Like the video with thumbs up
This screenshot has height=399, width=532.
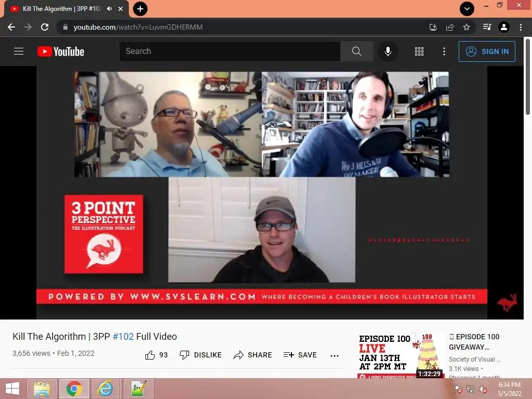pyautogui.click(x=156, y=355)
